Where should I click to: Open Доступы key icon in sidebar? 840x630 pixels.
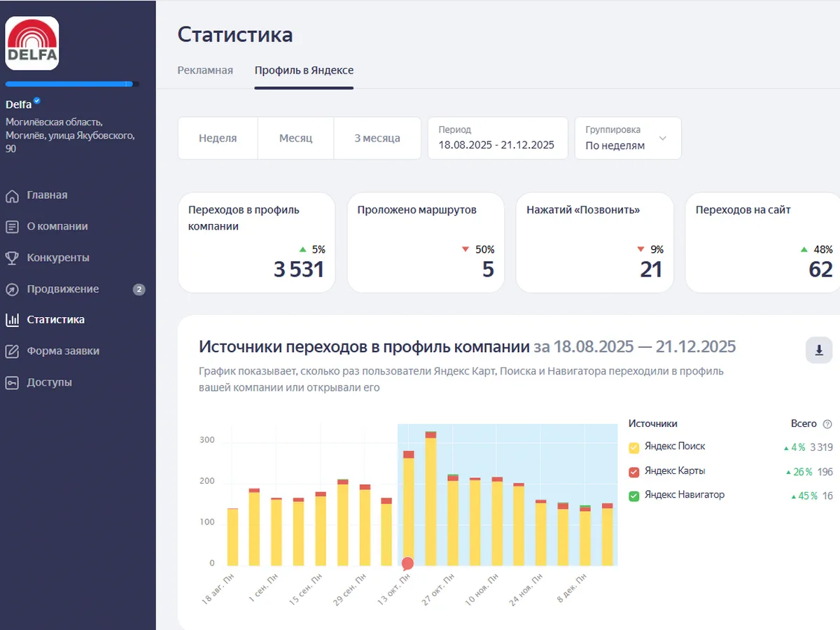coord(12,383)
